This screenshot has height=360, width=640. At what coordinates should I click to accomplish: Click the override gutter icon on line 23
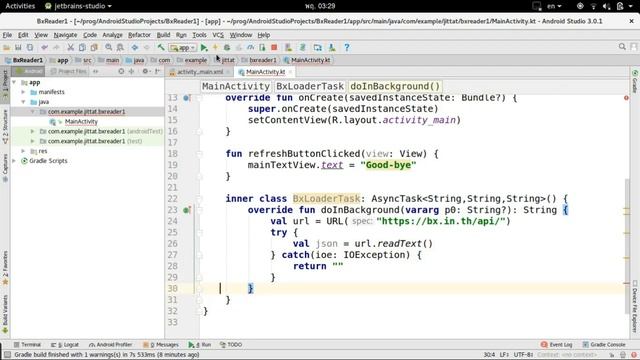[187, 210]
